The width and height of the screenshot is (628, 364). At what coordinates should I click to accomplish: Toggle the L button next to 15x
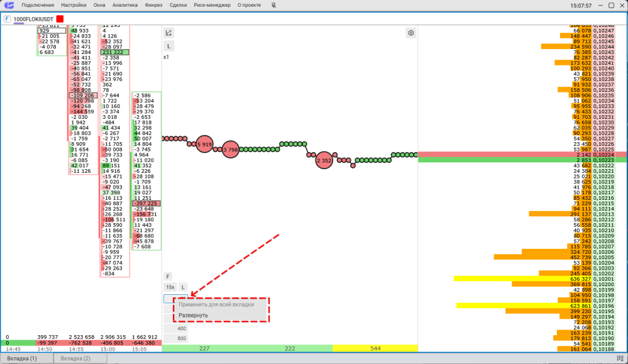(x=183, y=287)
